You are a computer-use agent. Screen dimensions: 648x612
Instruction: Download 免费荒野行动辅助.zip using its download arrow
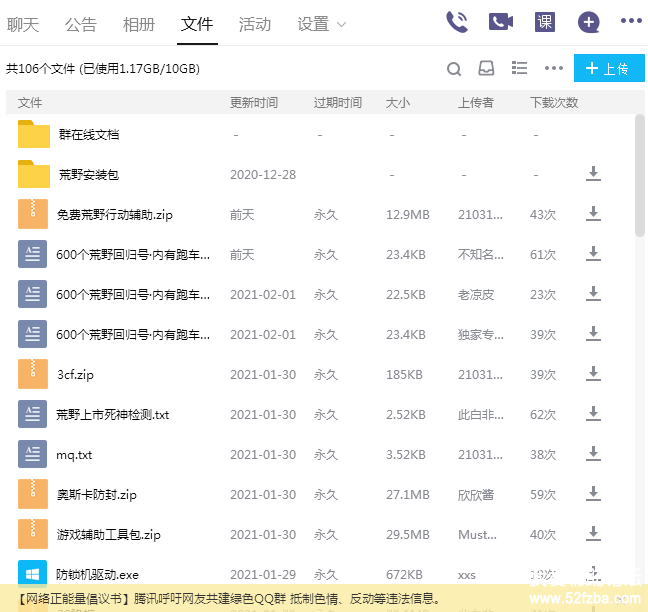(x=593, y=214)
